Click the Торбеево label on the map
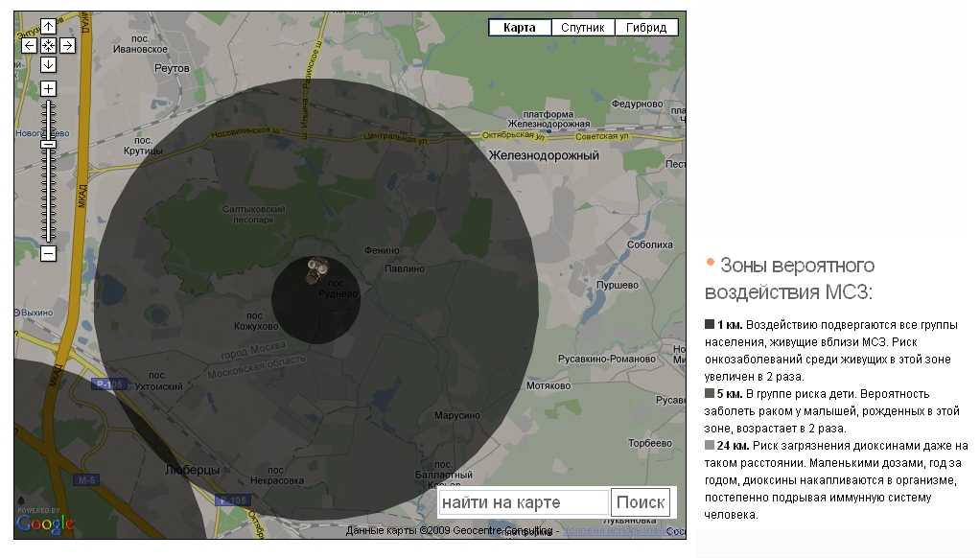 pos(650,443)
